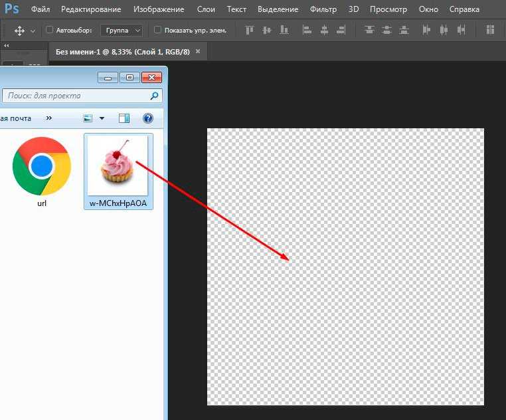Distribute right edges icon
The width and height of the screenshot is (506, 420).
461,30
